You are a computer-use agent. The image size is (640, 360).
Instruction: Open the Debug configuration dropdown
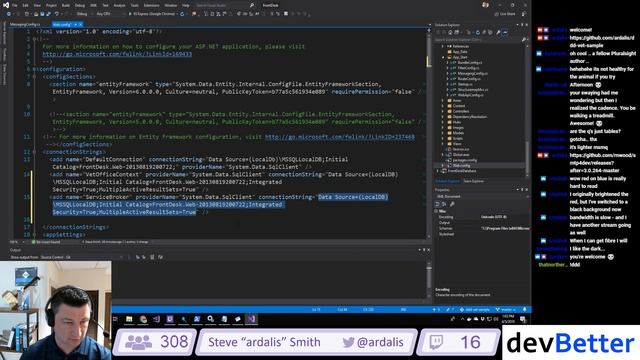pos(83,14)
